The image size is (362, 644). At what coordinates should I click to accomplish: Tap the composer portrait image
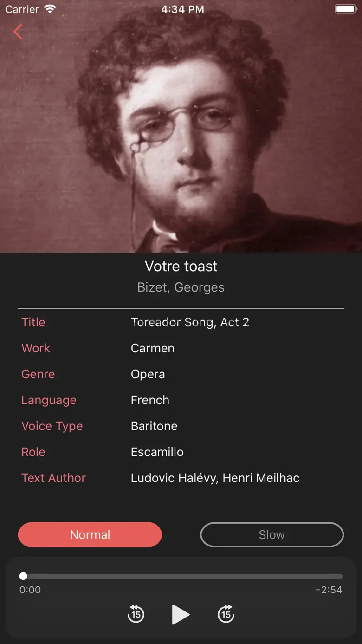point(181,126)
